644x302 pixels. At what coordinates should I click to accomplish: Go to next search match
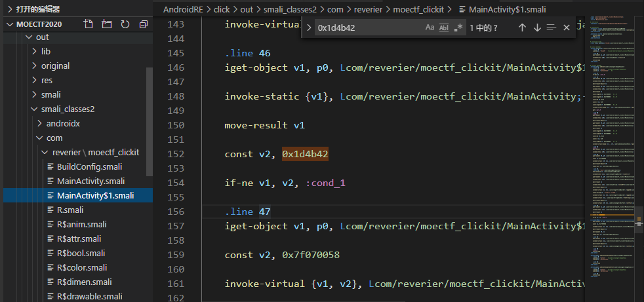(537, 28)
